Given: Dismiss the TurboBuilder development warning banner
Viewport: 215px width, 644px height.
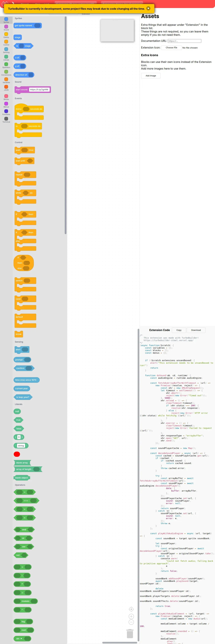Looking at the screenshot, I should pyautogui.click(x=148, y=8).
